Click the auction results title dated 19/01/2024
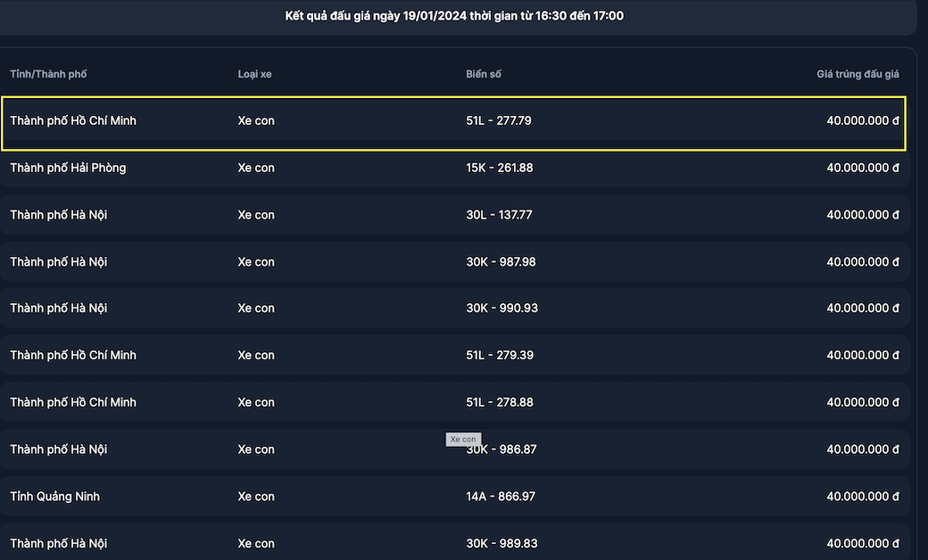This screenshot has width=928, height=560. [x=454, y=16]
